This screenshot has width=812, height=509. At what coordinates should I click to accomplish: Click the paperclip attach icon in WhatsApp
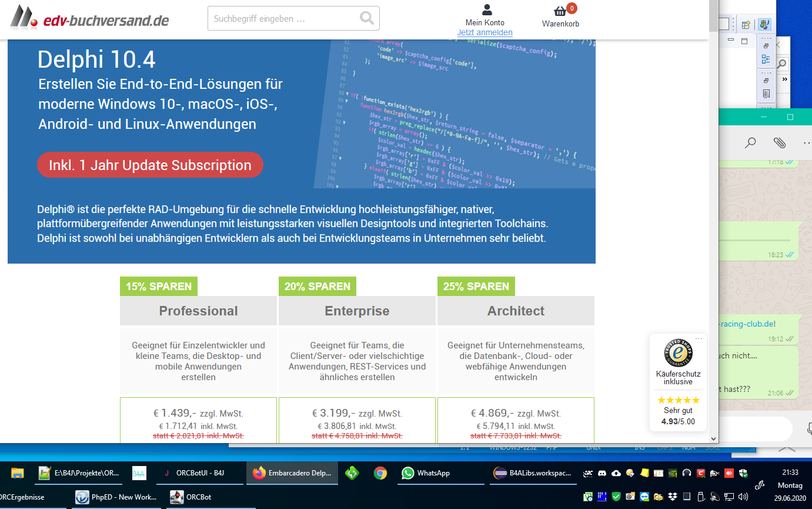[779, 142]
